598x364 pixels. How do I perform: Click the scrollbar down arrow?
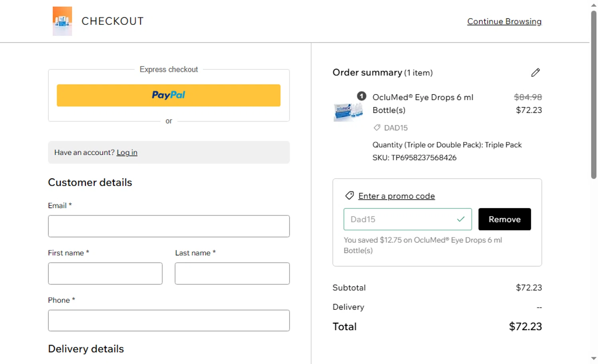[594, 358]
